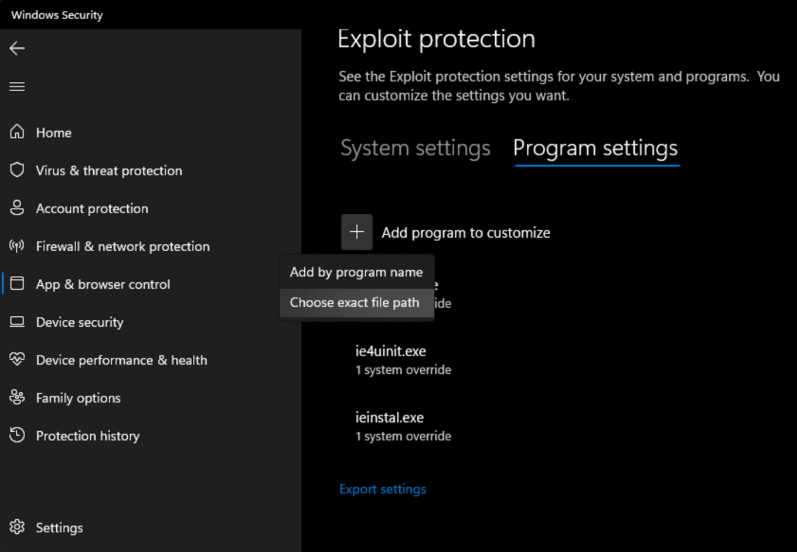Switch to the System settings tab
Viewport: 797px width, 552px height.
(x=415, y=149)
